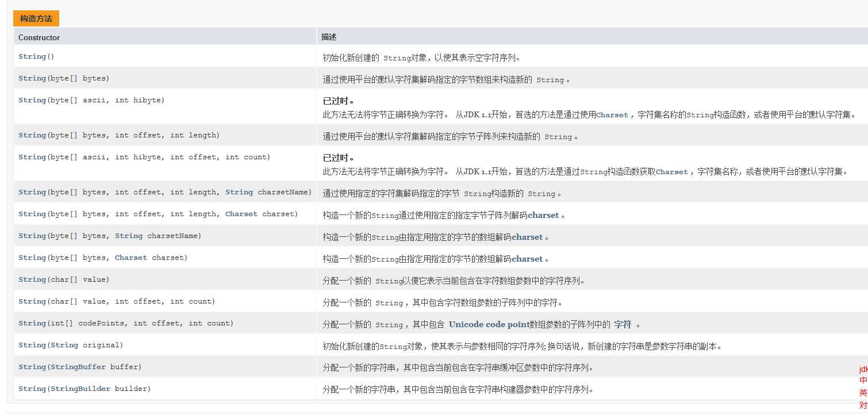Image resolution: width=868 pixels, height=414 pixels.
Task: Open String(byte[] bytes, int offset, int length) constructor
Action: click(x=32, y=135)
